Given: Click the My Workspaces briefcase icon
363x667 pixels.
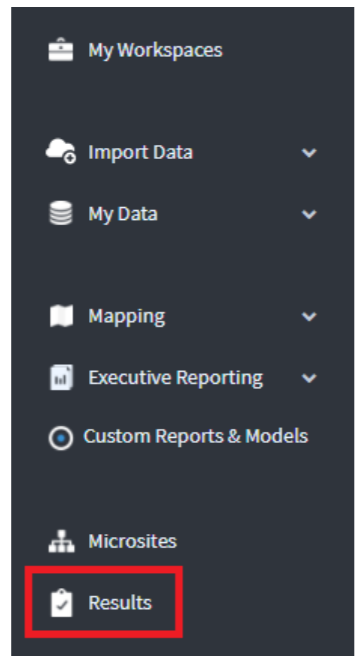Looking at the screenshot, I should (61, 50).
